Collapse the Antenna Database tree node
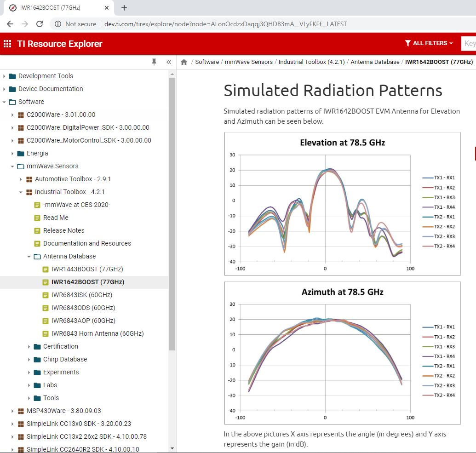Viewport: 476px width, 453px height. tap(29, 257)
